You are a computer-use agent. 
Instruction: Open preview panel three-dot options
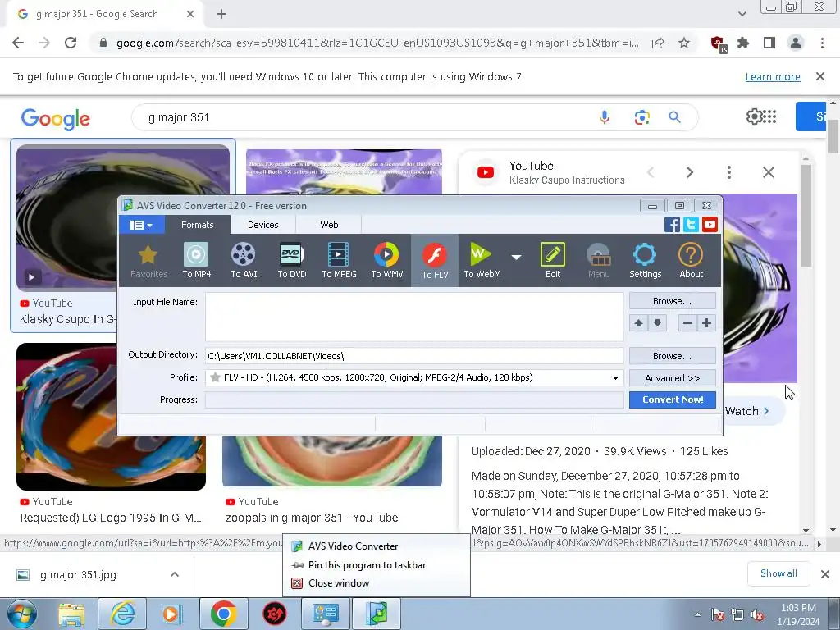[728, 172]
